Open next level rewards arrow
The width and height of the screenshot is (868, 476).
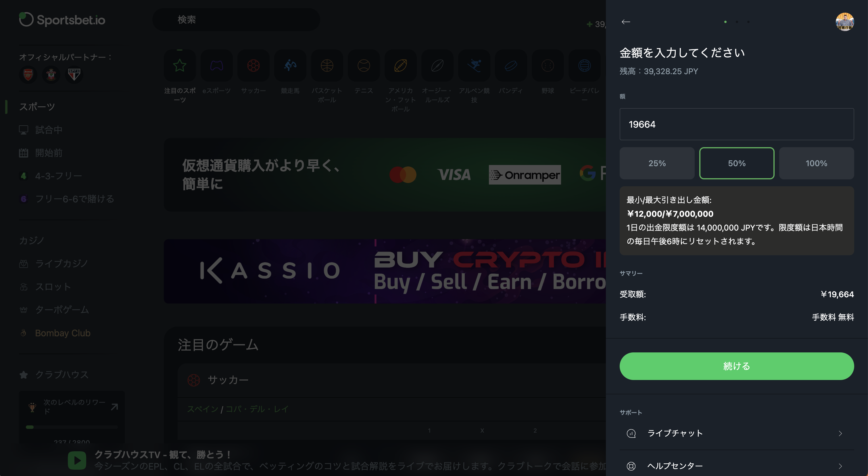(115, 407)
